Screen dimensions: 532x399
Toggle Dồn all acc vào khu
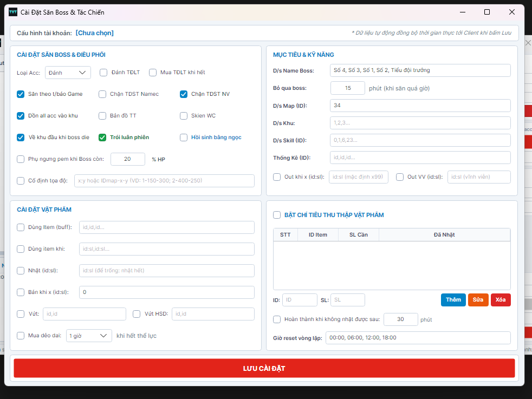point(21,116)
